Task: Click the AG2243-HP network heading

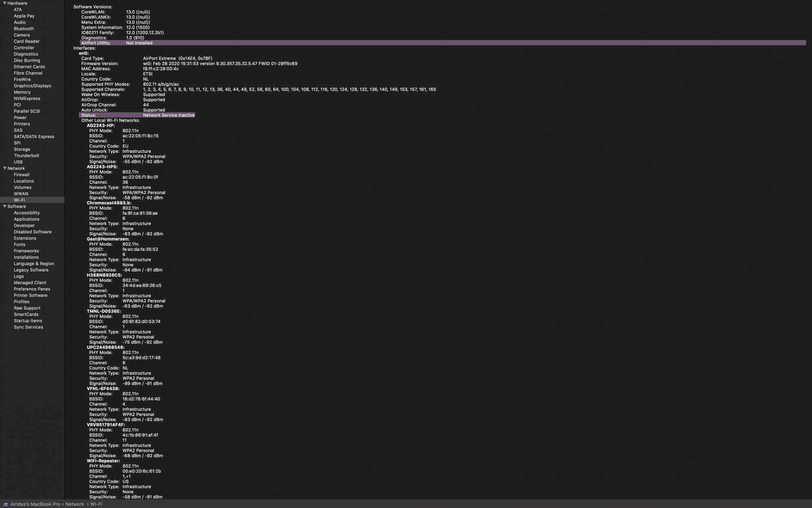Action: pyautogui.click(x=100, y=126)
